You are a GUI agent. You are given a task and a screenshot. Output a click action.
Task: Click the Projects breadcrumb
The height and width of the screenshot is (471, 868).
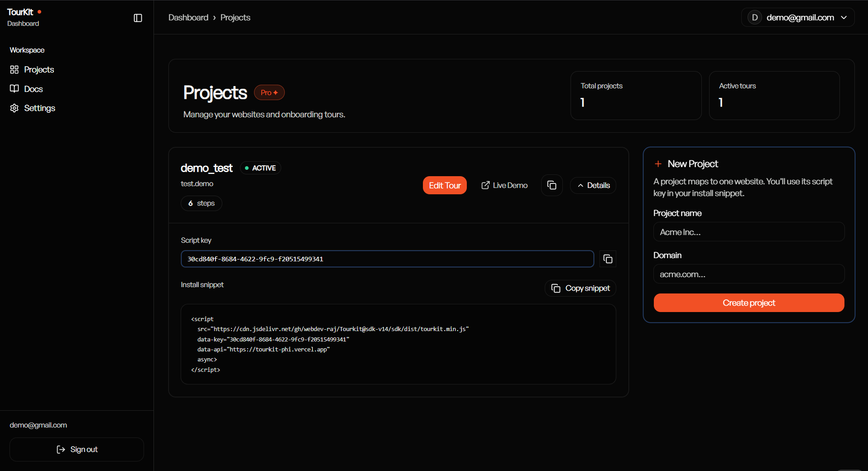pos(235,18)
